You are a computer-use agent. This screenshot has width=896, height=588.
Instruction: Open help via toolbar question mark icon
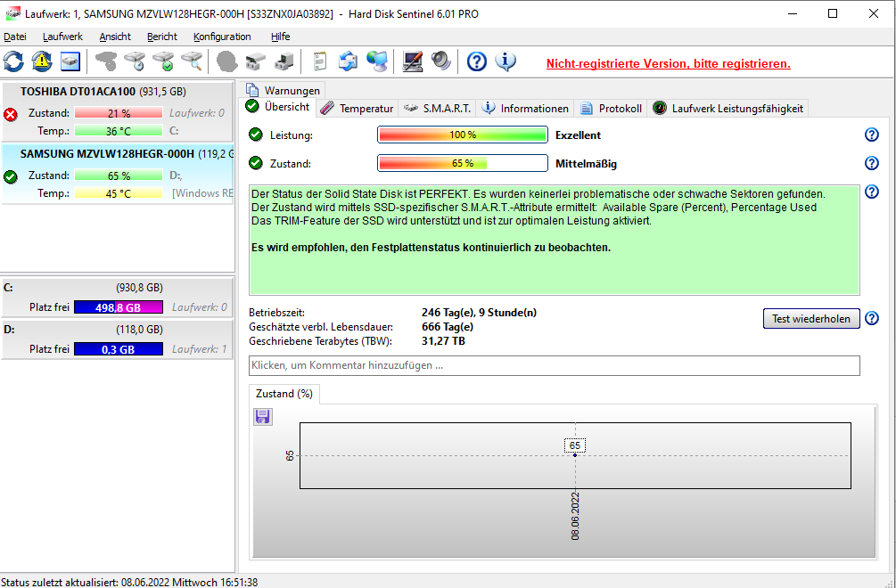[477, 61]
